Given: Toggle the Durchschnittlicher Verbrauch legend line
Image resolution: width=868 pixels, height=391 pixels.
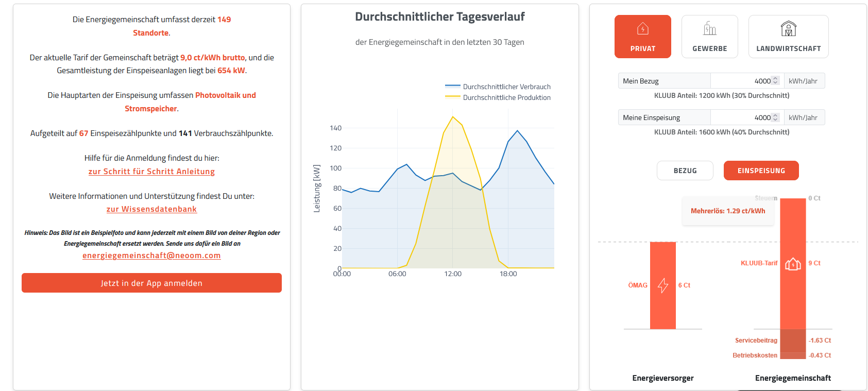Looking at the screenshot, I should point(453,87).
